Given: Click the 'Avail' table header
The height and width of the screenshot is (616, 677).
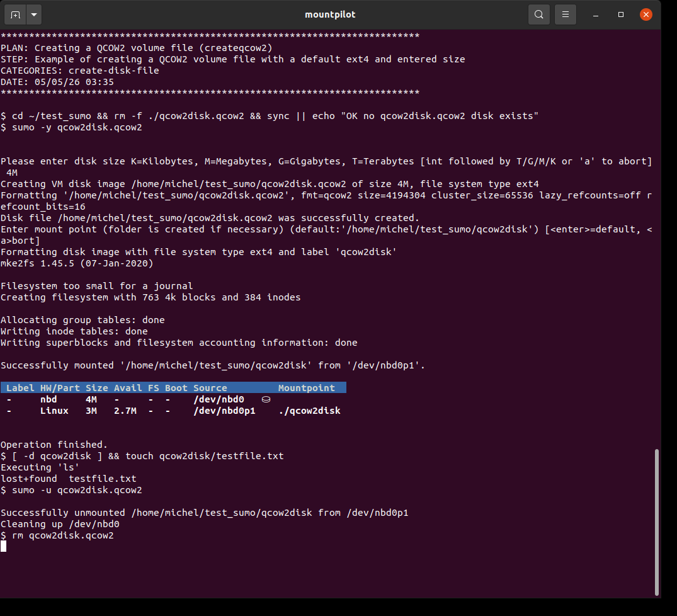Looking at the screenshot, I should coord(128,387).
